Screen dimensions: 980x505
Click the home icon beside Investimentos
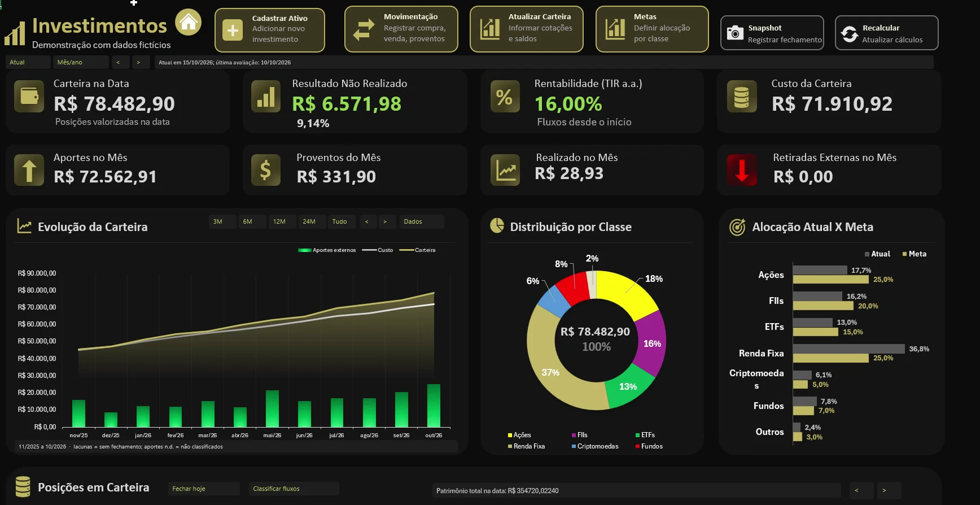point(188,23)
